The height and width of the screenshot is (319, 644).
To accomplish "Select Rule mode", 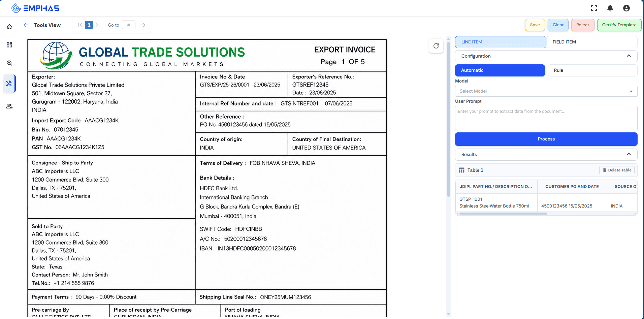I will point(592,70).
